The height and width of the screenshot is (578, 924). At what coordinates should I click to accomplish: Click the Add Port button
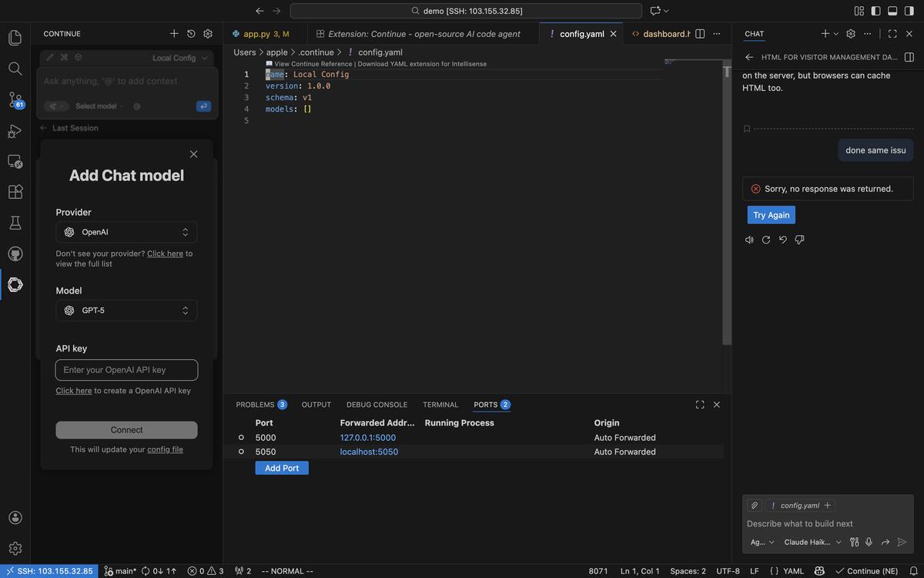point(282,468)
